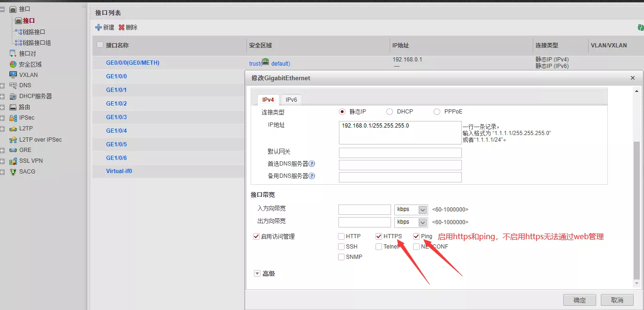
Task: Click the 确定 button
Action: (579, 300)
